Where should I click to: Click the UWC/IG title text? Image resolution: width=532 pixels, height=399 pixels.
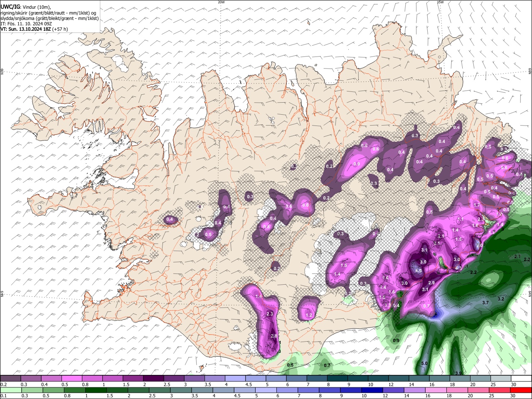10,7
